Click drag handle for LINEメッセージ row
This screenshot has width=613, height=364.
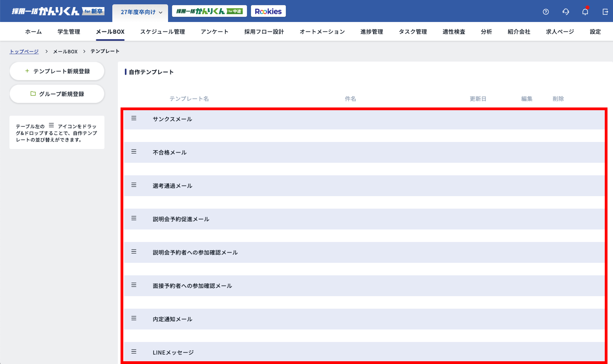(134, 352)
